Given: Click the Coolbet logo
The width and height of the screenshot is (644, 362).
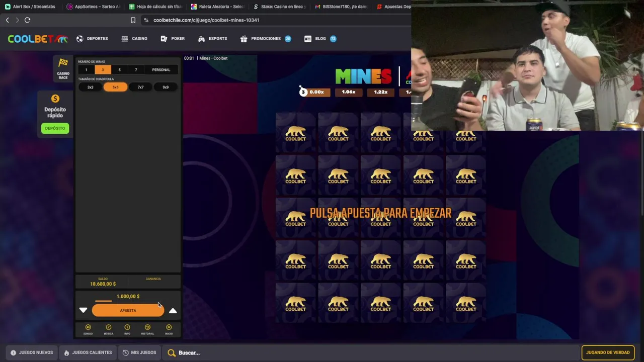Looking at the screenshot, I should pyautogui.click(x=37, y=39).
